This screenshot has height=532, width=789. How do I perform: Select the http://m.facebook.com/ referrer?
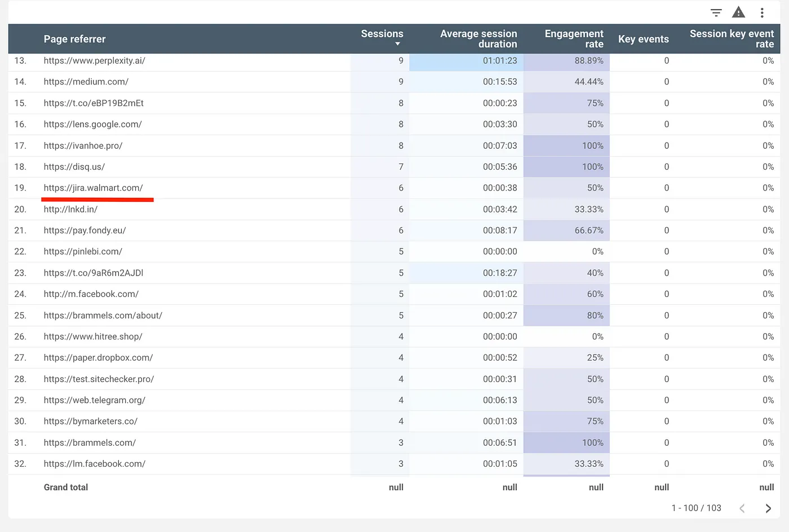point(91,294)
